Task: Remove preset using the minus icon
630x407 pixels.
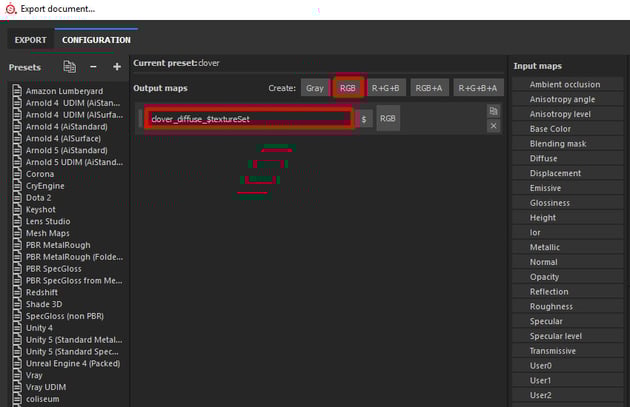Action: coord(93,67)
